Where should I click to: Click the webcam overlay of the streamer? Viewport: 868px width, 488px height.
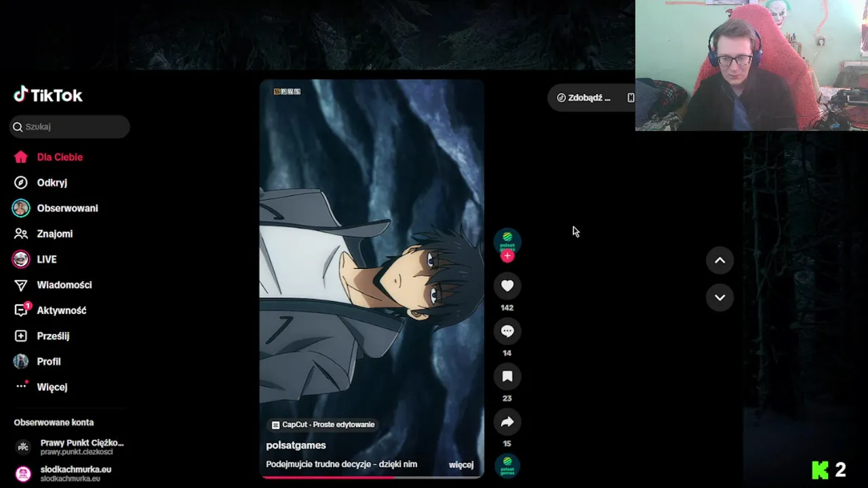coord(751,65)
